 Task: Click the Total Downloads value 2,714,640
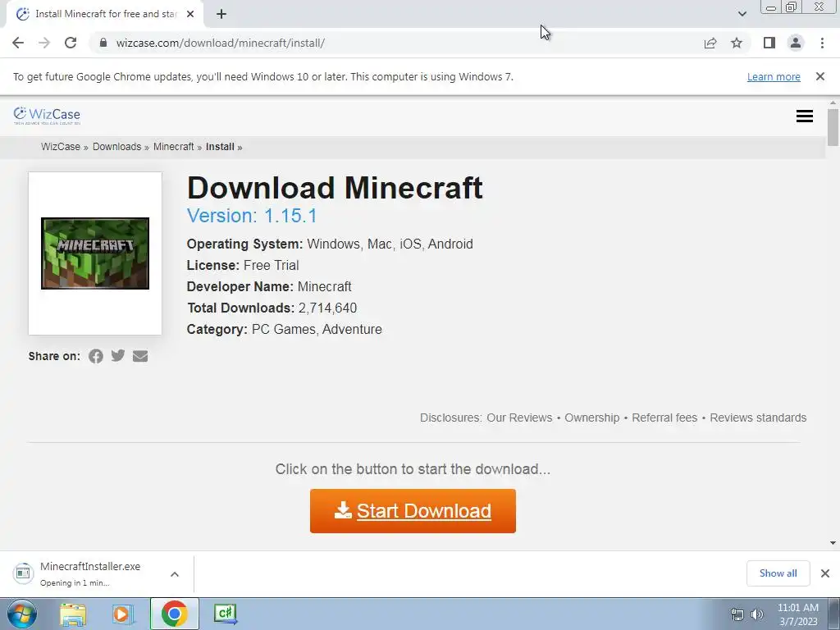point(327,308)
